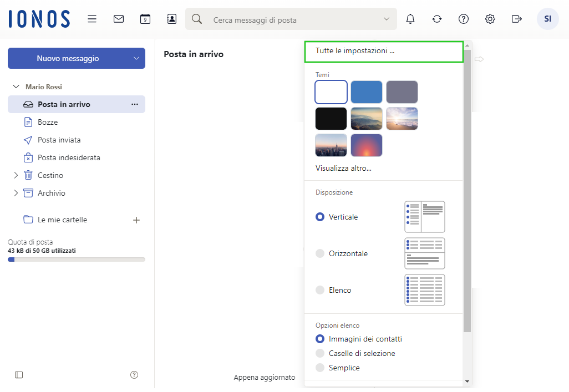Viewport: 569px width, 392px height.
Task: Open the mail envelope icon
Action: [x=119, y=19]
